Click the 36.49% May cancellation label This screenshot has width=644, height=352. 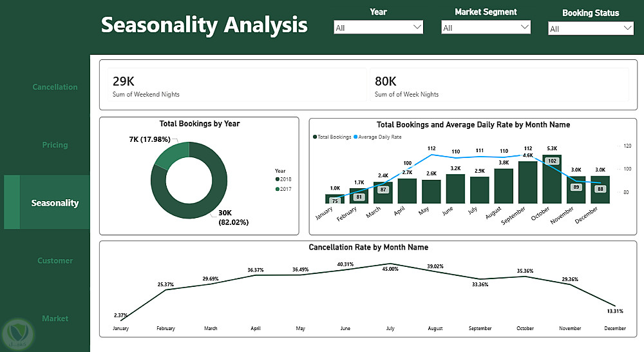tap(300, 269)
